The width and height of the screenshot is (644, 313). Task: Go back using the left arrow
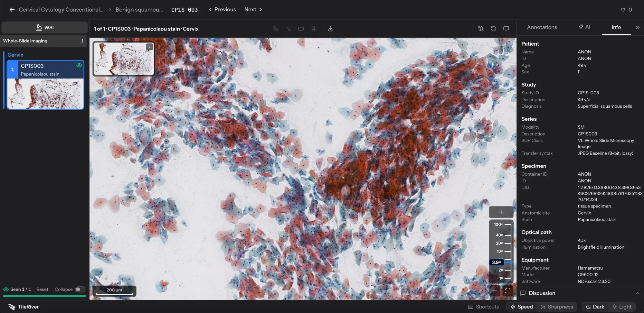pos(12,10)
